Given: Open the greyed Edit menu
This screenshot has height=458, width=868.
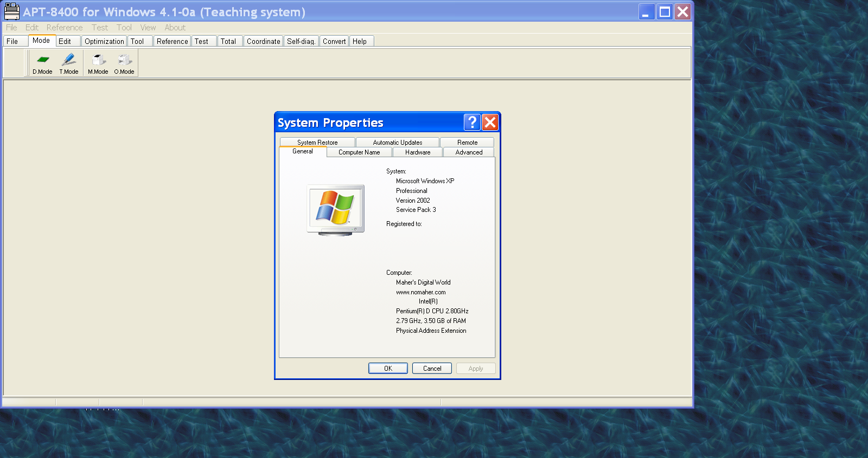Looking at the screenshot, I should tap(32, 28).
